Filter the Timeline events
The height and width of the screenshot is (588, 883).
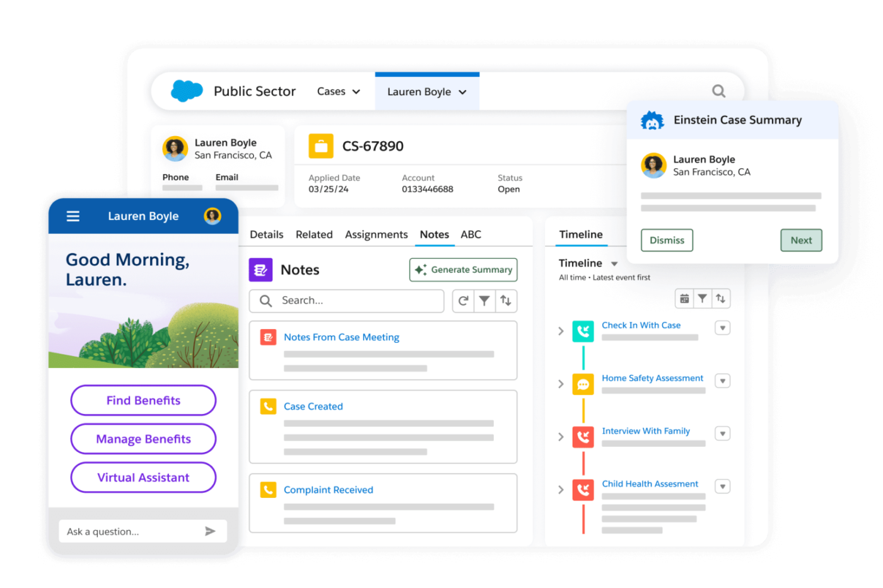(x=702, y=299)
